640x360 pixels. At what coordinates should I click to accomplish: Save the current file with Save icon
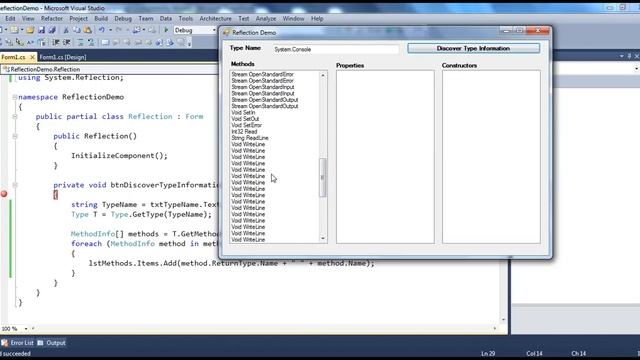coord(41,30)
